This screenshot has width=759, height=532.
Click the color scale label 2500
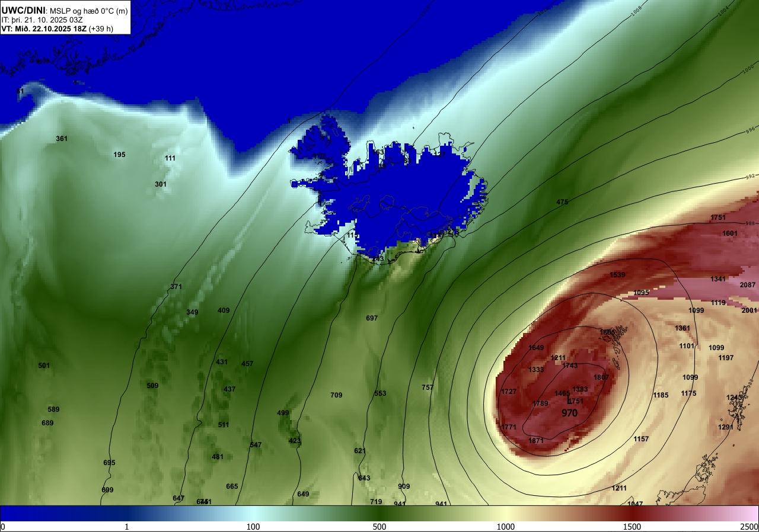[x=750, y=527]
